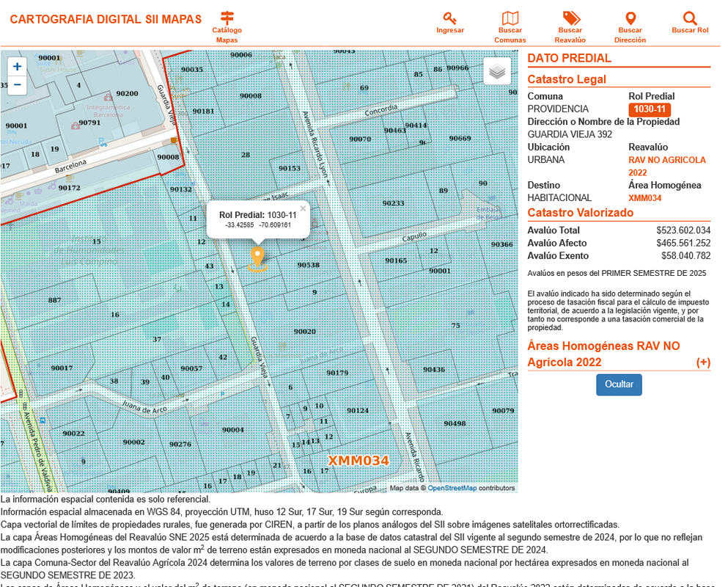The height and width of the screenshot is (587, 728).
Task: Click parcel 90669 on the map
Action: click(460, 138)
